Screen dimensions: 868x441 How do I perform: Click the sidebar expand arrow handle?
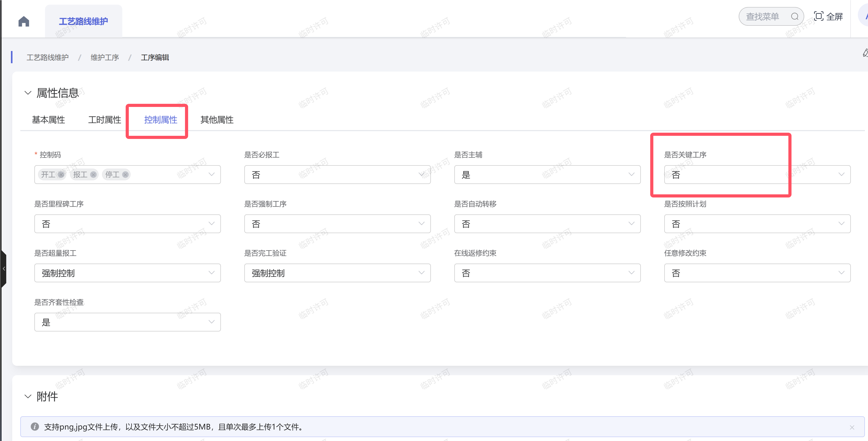tap(4, 269)
